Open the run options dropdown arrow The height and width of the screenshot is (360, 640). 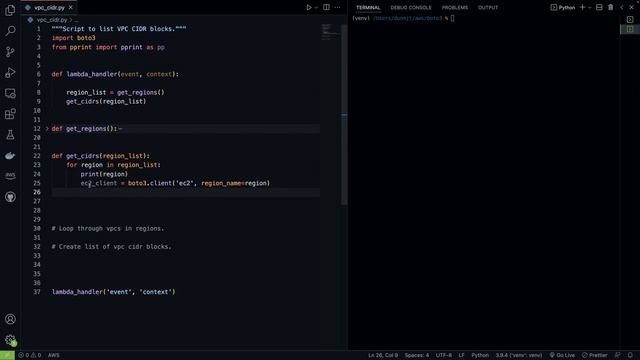(316, 7)
